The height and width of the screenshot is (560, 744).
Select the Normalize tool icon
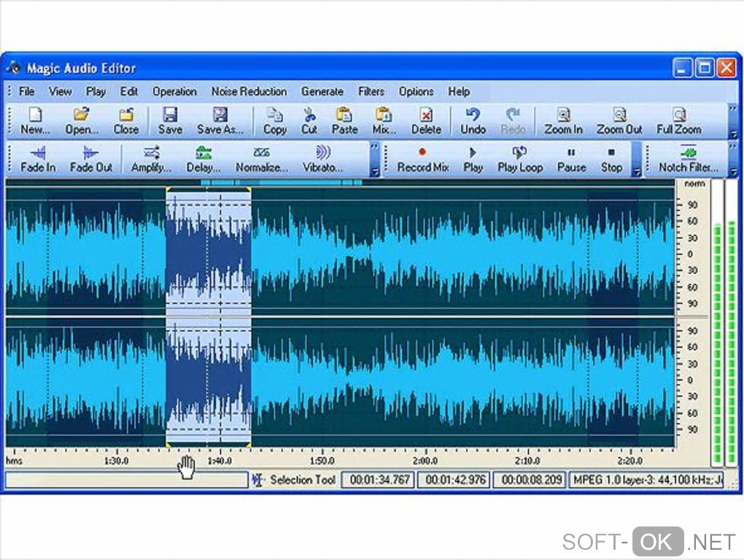[262, 153]
